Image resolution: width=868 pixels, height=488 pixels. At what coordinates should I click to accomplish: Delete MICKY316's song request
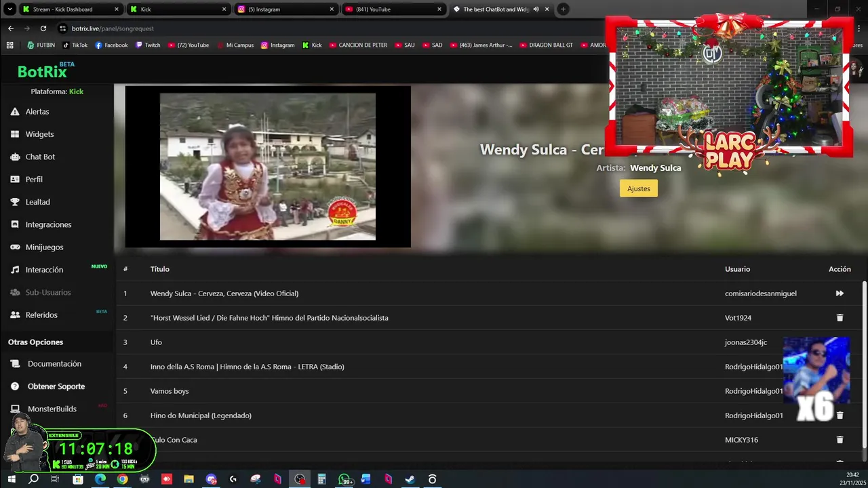click(840, 440)
